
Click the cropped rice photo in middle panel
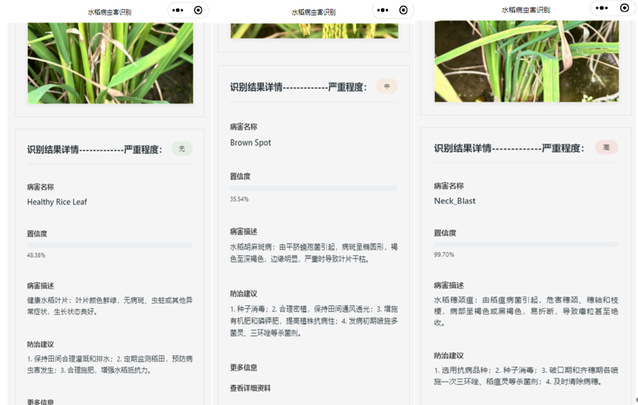pos(313,30)
